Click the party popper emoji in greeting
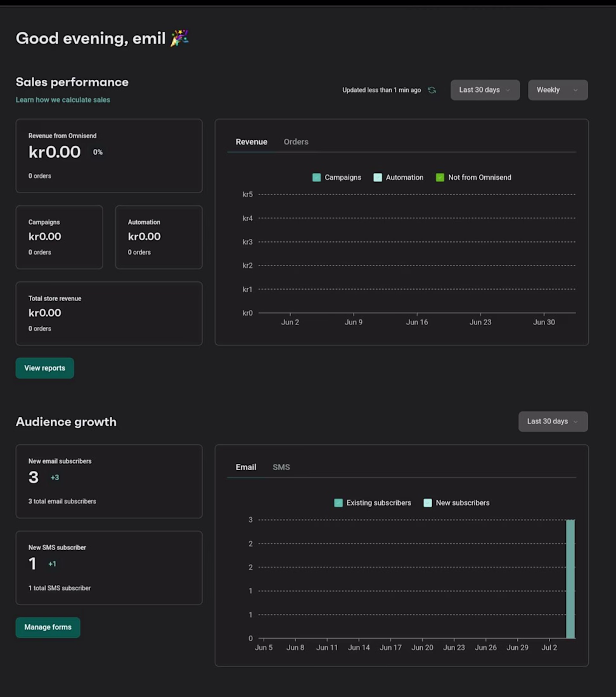Viewport: 616px width, 697px height. (179, 38)
